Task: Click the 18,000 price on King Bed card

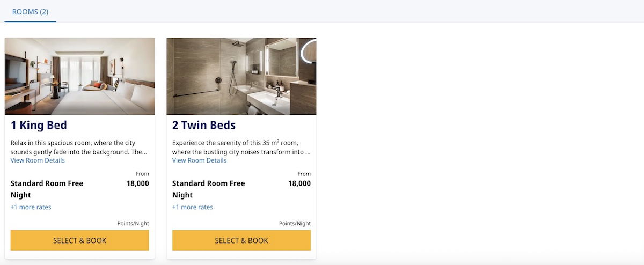Action: coord(137,183)
